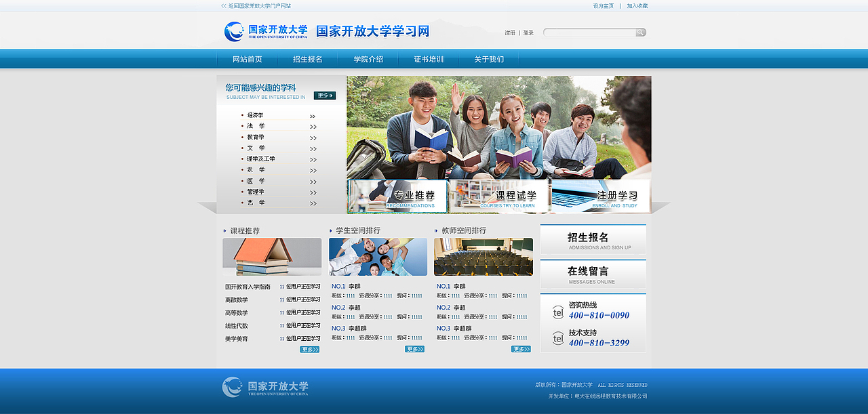Select 证书培训 in the navigation bar

(x=429, y=59)
